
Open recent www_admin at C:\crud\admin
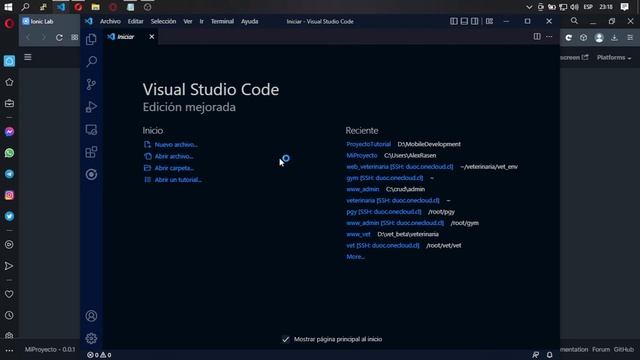tap(362, 189)
